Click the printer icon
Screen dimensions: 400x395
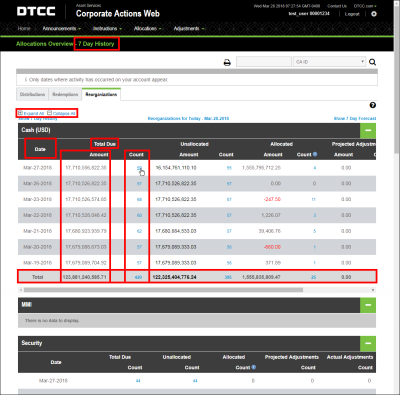(x=227, y=62)
